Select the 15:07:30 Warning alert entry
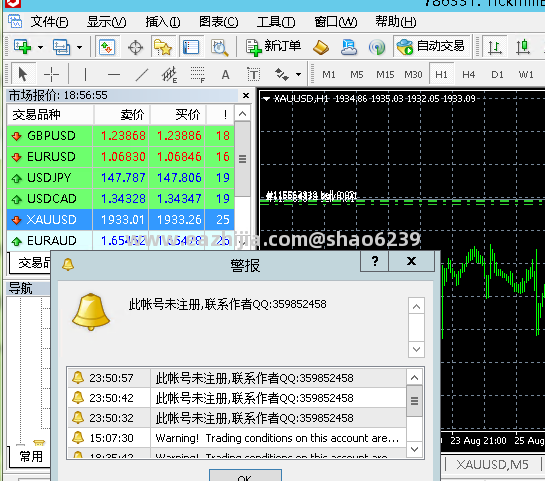Image resolution: width=545 pixels, height=481 pixels. click(237, 438)
